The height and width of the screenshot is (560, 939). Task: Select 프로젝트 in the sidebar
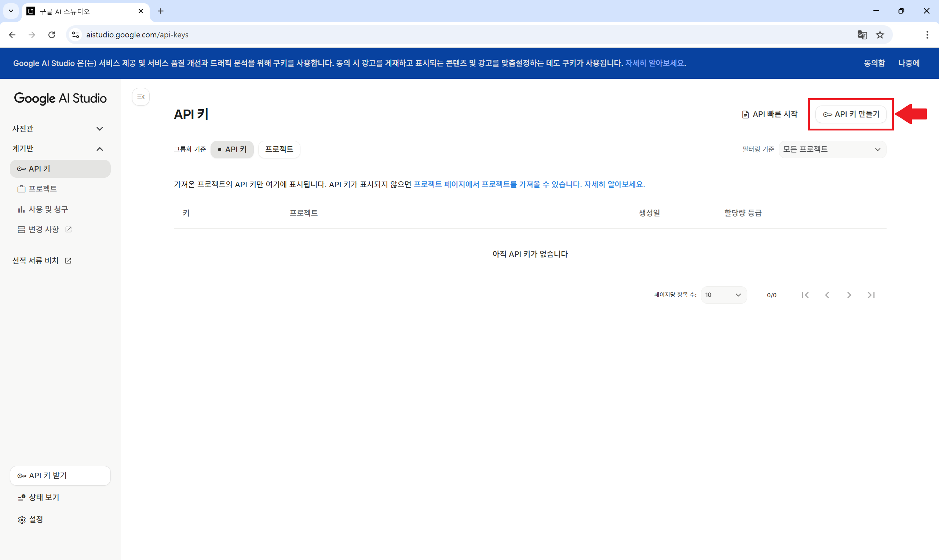(43, 189)
